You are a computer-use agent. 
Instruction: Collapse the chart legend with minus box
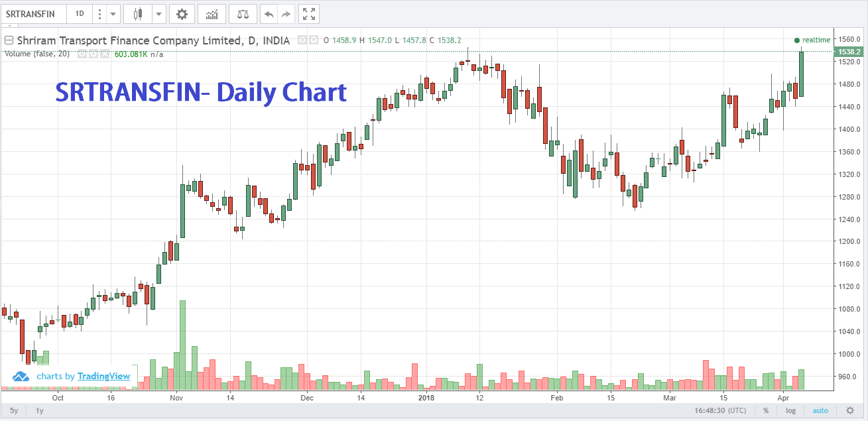click(x=9, y=40)
